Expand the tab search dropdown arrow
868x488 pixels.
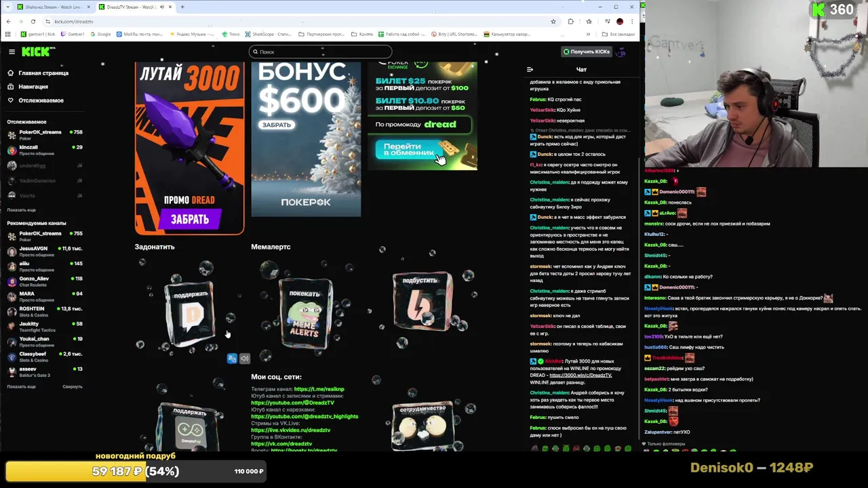coord(8,7)
